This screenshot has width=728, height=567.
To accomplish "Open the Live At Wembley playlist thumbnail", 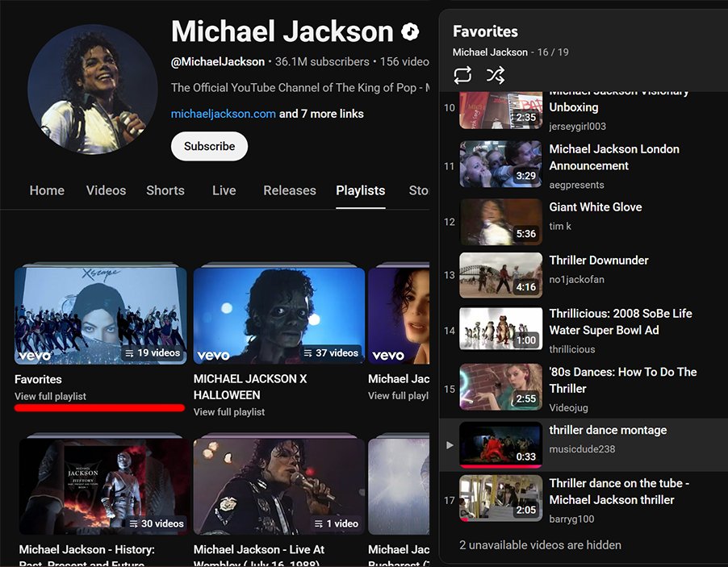I will (279, 486).
